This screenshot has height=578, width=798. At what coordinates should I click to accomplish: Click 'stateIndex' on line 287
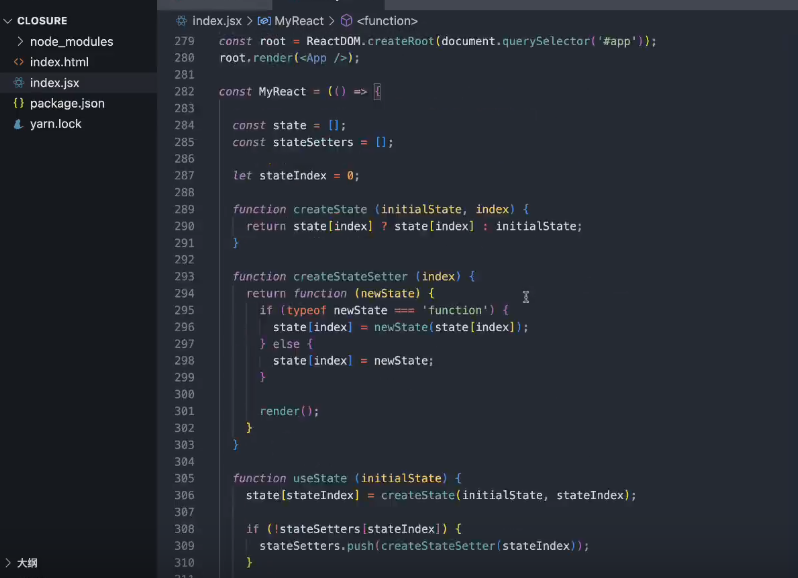293,176
